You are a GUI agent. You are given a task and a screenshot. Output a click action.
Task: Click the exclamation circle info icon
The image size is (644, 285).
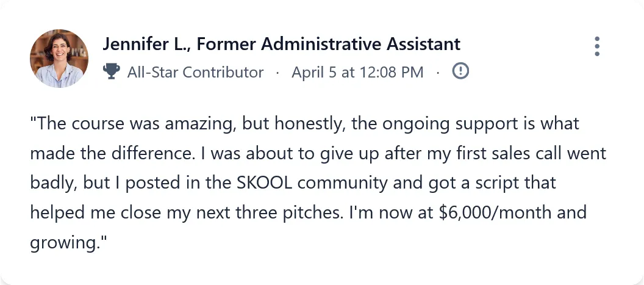[460, 71]
